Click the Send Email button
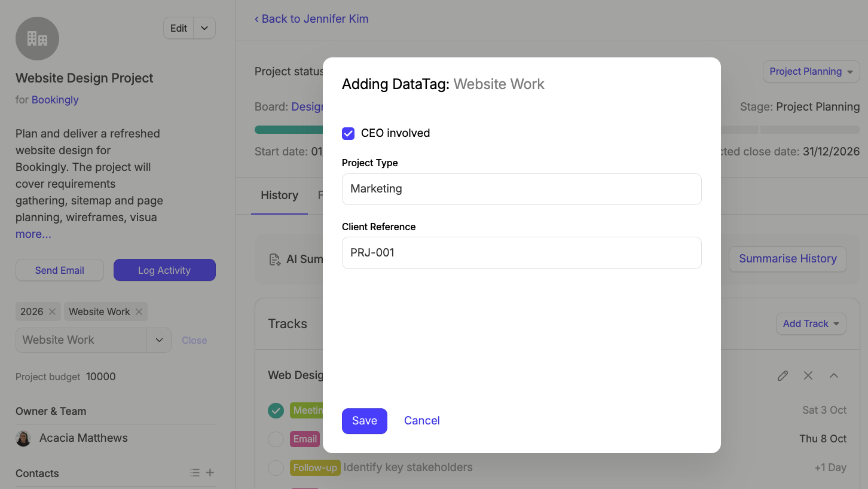Image resolution: width=868 pixels, height=489 pixels. click(60, 270)
